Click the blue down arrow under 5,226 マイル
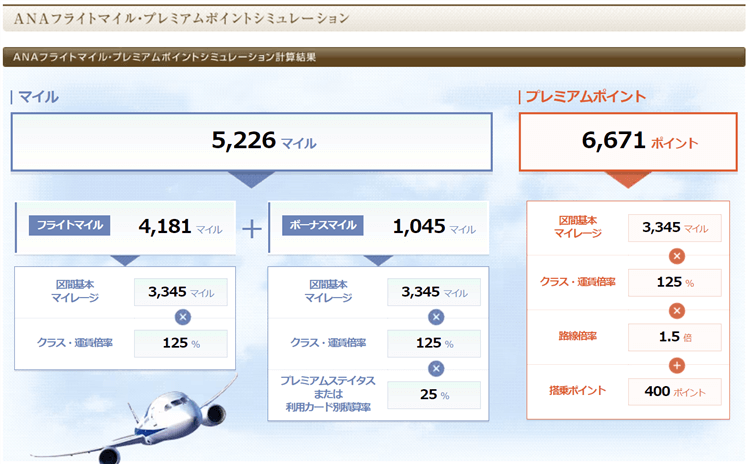Screen dimensions: 750x464 [x=252, y=179]
